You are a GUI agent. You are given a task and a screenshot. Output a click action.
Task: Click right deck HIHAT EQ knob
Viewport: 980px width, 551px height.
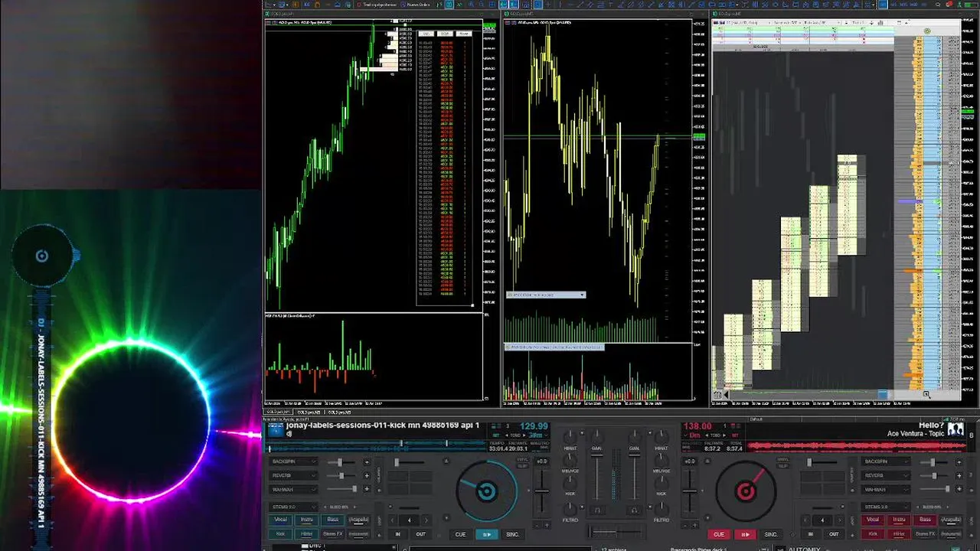click(661, 437)
